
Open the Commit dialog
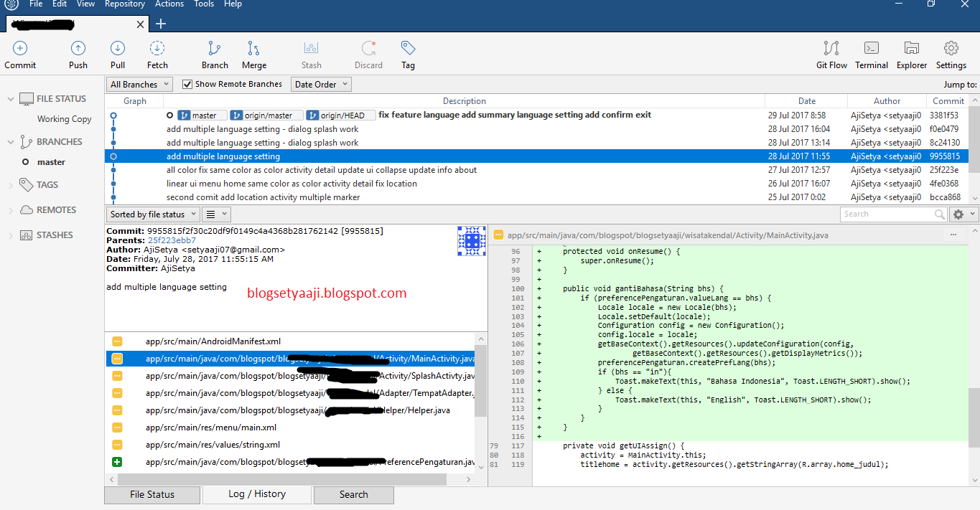pos(19,54)
